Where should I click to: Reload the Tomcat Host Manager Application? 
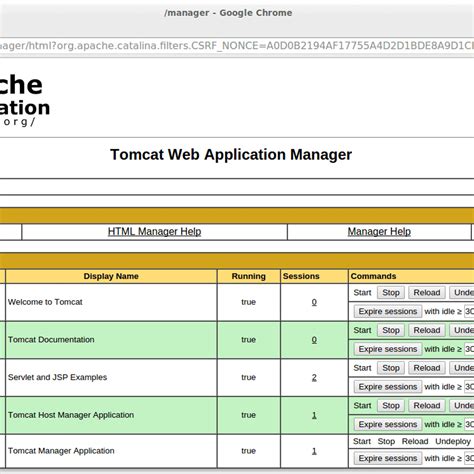click(x=427, y=406)
